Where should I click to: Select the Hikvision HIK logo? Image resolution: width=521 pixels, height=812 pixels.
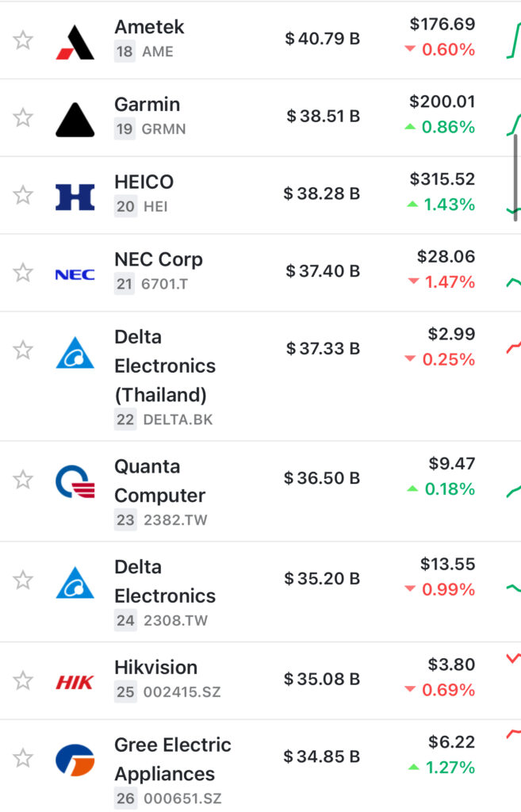pos(75,681)
